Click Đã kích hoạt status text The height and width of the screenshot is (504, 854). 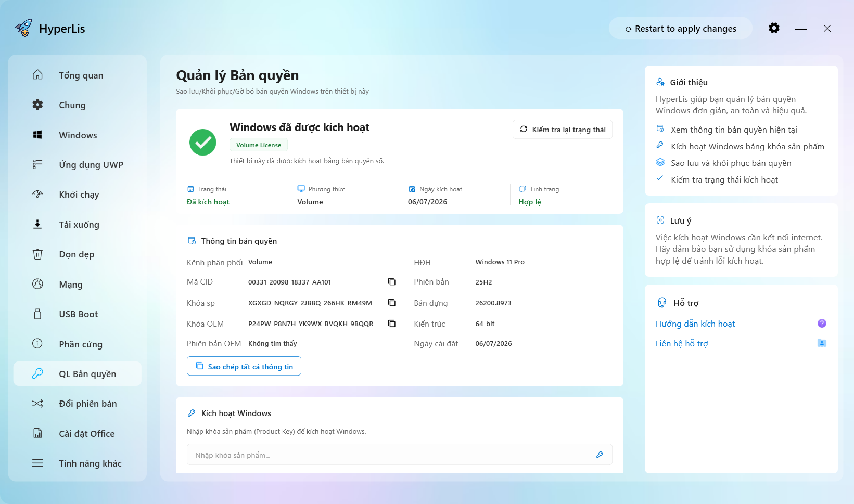208,202
